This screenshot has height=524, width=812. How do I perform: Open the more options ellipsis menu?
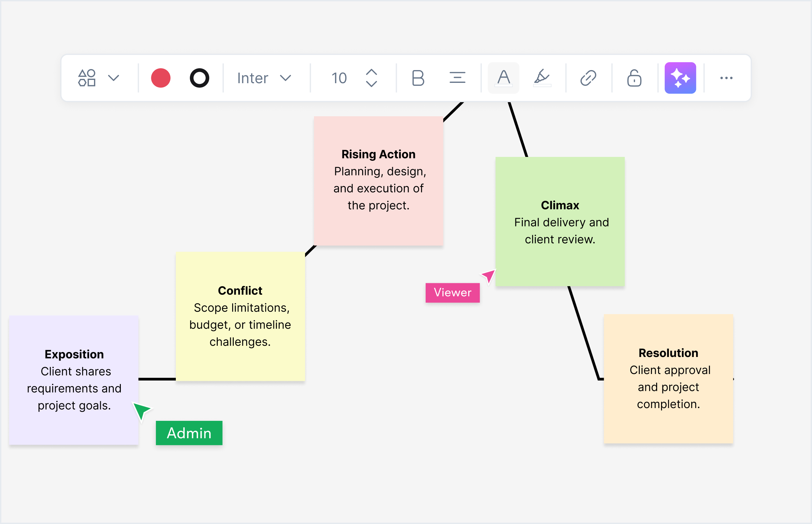(x=726, y=78)
